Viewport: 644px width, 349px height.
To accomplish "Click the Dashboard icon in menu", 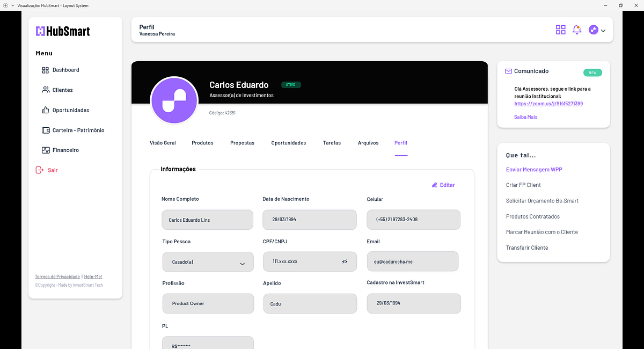I will pyautogui.click(x=45, y=70).
